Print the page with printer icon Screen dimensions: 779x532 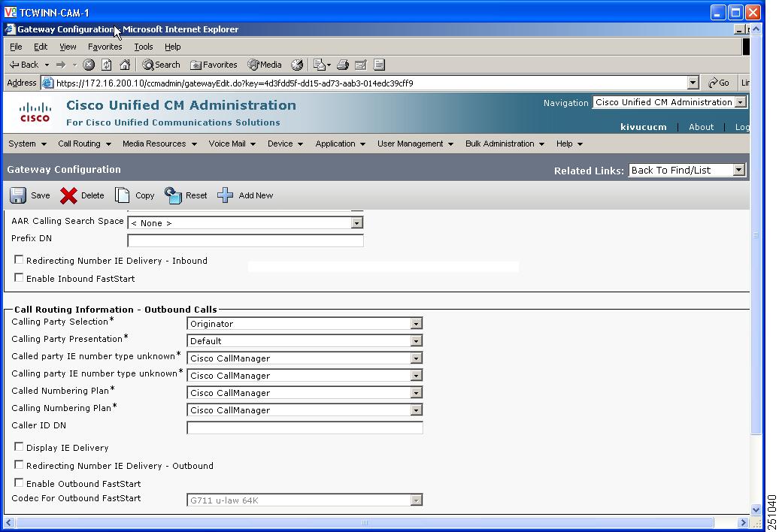tap(343, 65)
